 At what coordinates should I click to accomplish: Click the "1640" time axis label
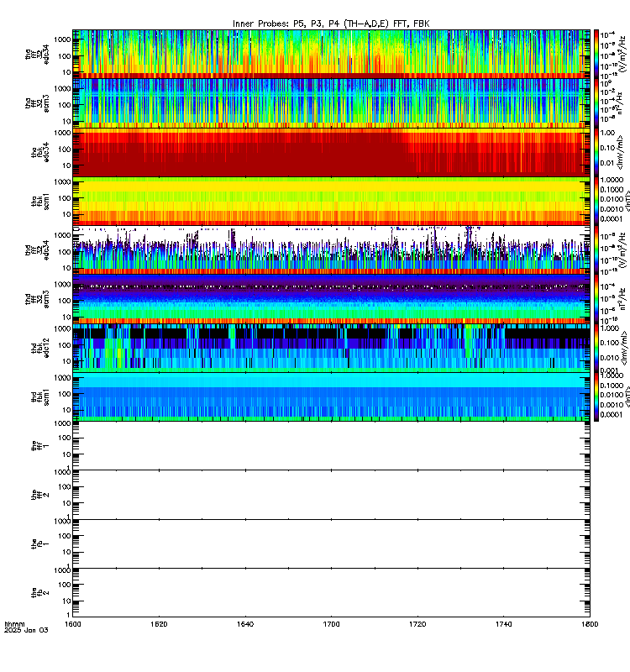pyautogui.click(x=245, y=624)
